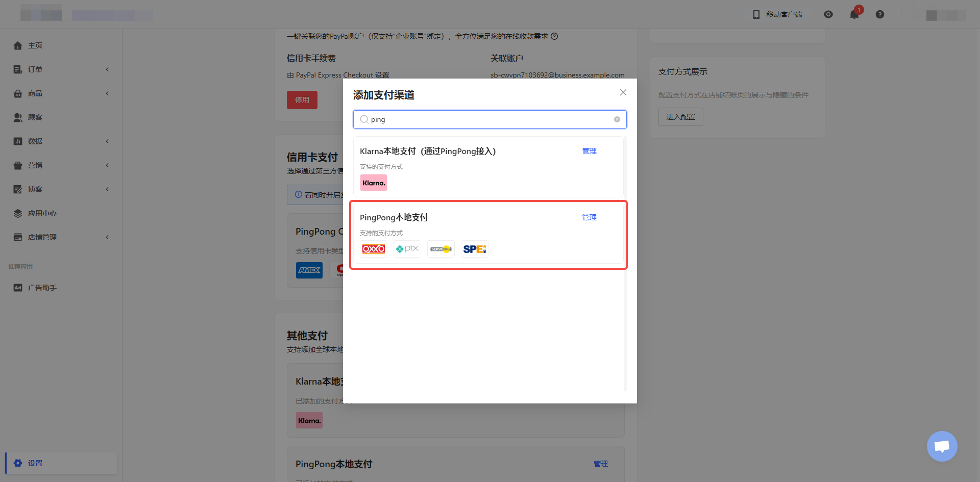Click the PayPal info question icon
Image resolution: width=980 pixels, height=482 pixels.
[x=554, y=36]
